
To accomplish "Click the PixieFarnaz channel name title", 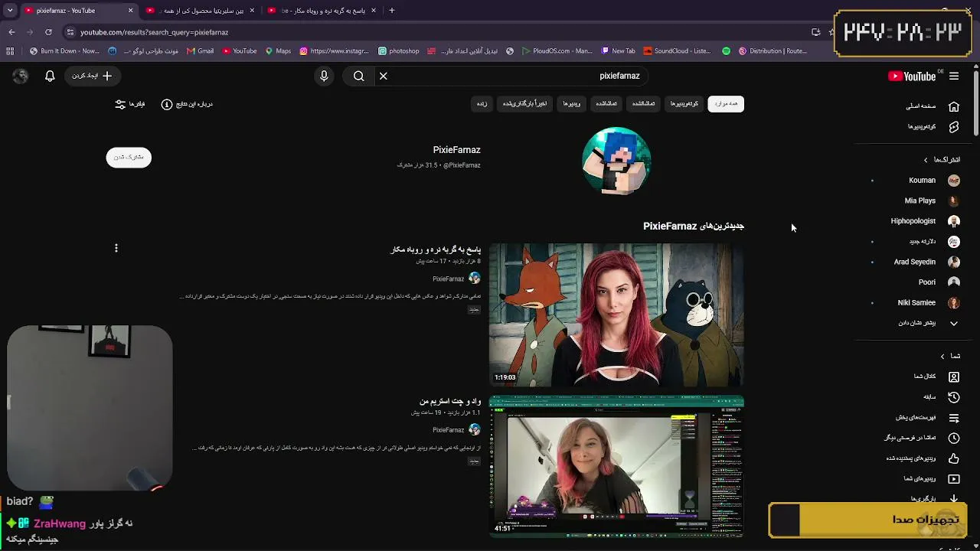I will pos(456,150).
